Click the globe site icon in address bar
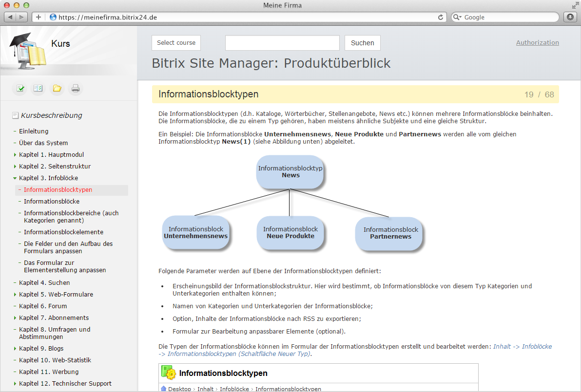This screenshot has height=392, width=581. point(53,17)
